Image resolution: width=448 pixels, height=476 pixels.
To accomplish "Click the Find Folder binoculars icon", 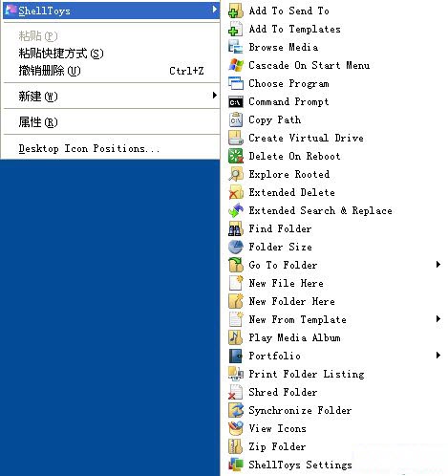I will coord(236,229).
